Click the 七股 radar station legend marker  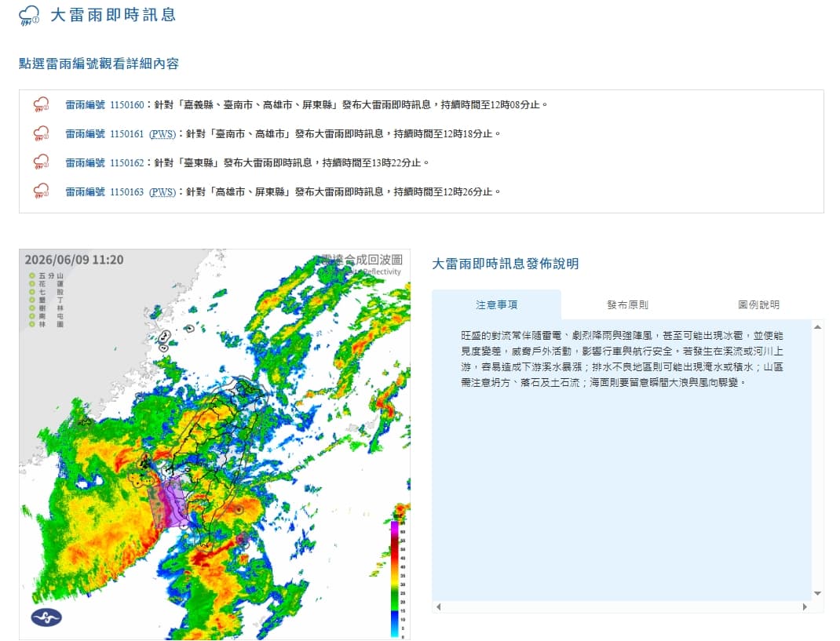point(32,292)
